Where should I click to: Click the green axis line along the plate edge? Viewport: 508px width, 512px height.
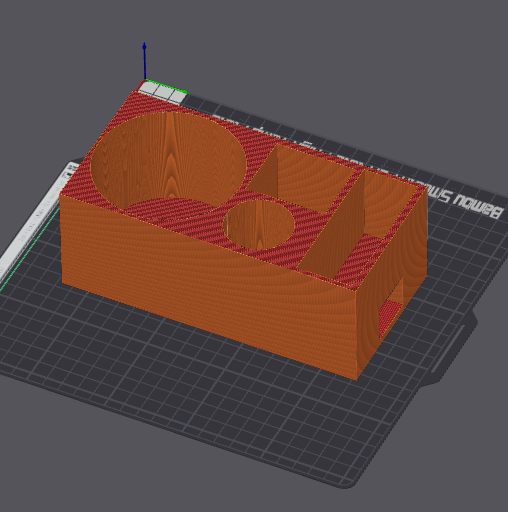[x=30, y=252]
